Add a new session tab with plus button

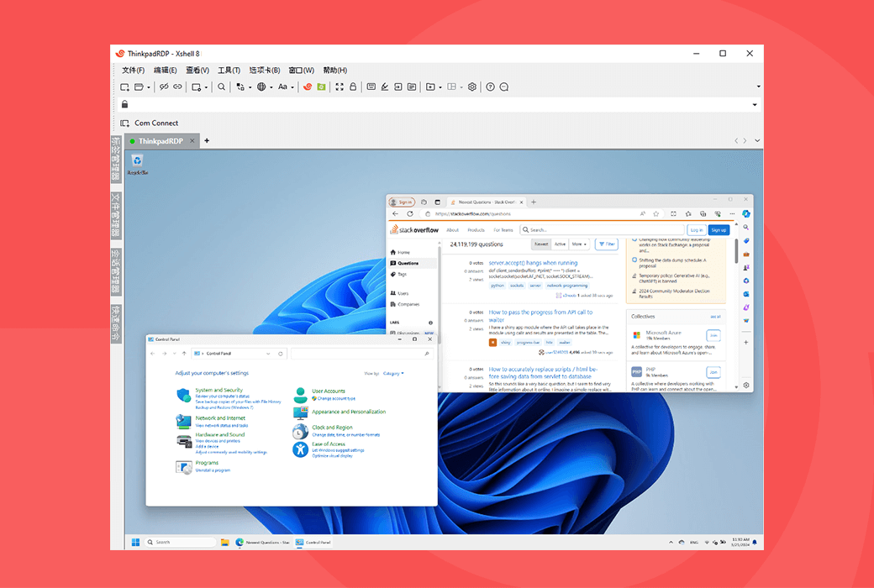[207, 141]
